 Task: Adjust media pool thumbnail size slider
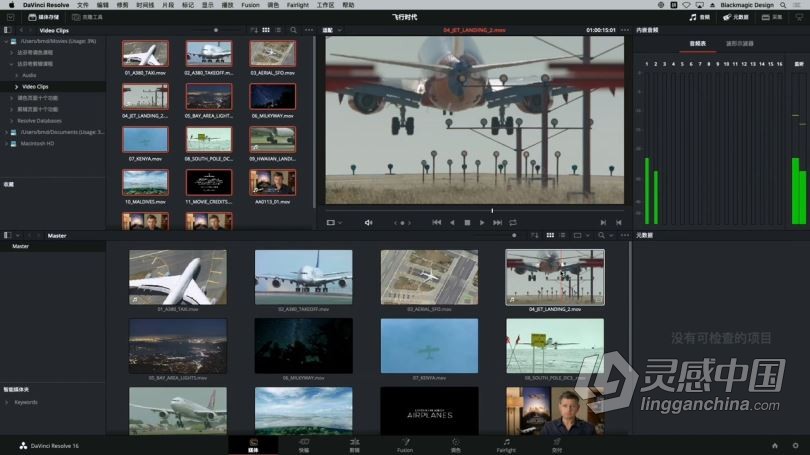point(514,235)
